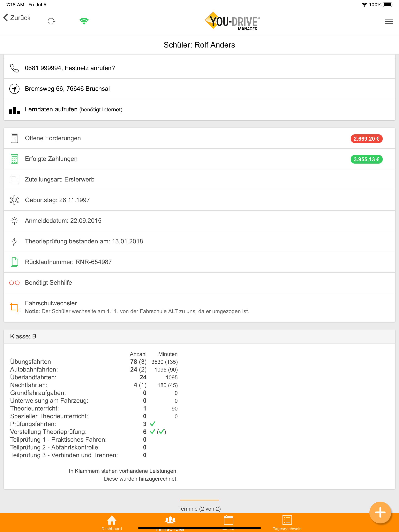The width and height of the screenshot is (399, 532).
Task: Tap the sync refresh icon
Action: point(51,21)
